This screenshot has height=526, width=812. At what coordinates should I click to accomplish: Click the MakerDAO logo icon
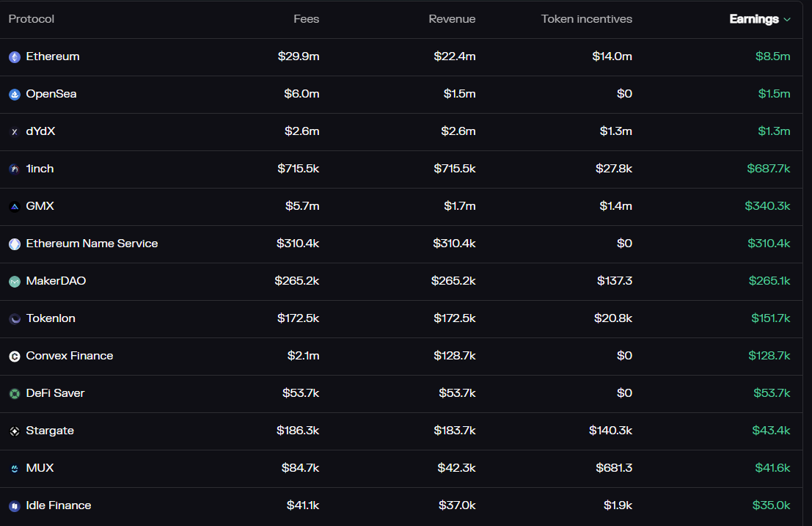coord(15,282)
